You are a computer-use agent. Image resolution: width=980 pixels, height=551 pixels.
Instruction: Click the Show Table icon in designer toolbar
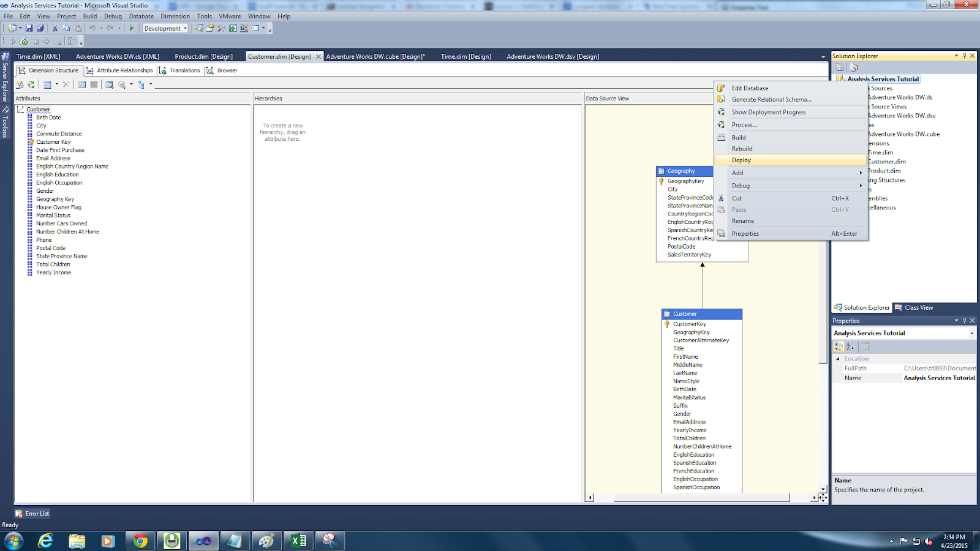point(82,84)
